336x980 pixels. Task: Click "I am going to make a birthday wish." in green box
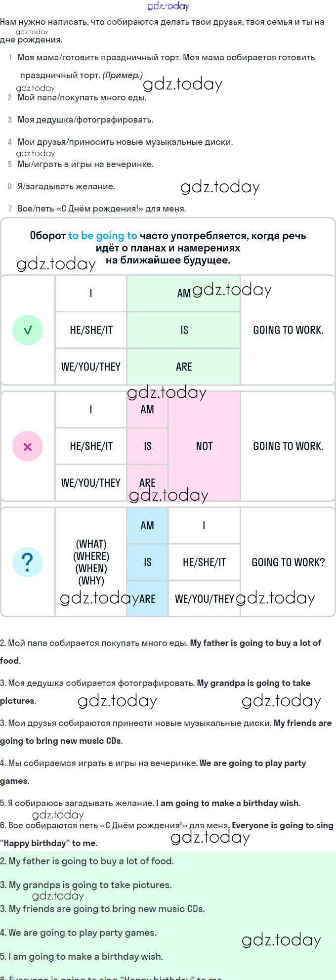[82, 956]
